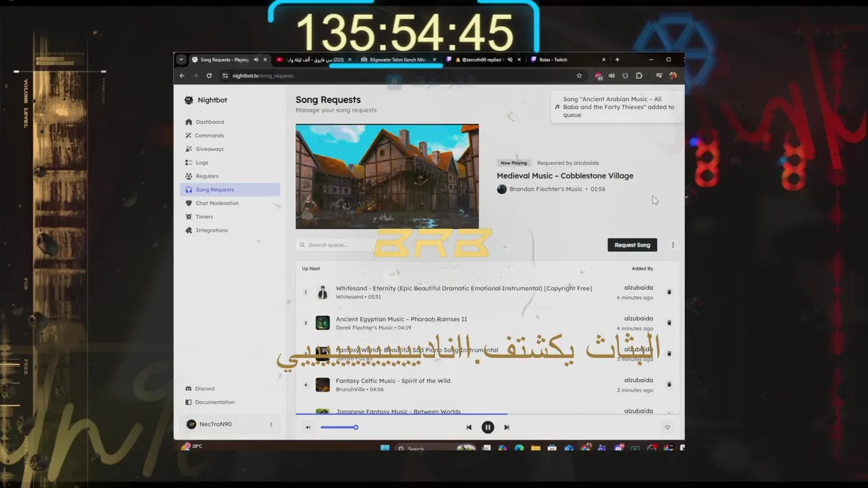Screen dimensions: 868x488
Task: Click the NecTroN90 profile avatar
Action: 191,424
